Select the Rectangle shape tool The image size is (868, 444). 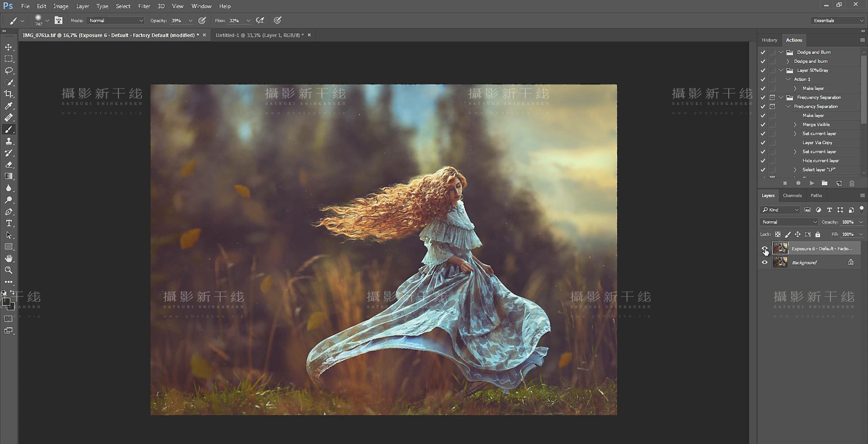pyautogui.click(x=9, y=247)
